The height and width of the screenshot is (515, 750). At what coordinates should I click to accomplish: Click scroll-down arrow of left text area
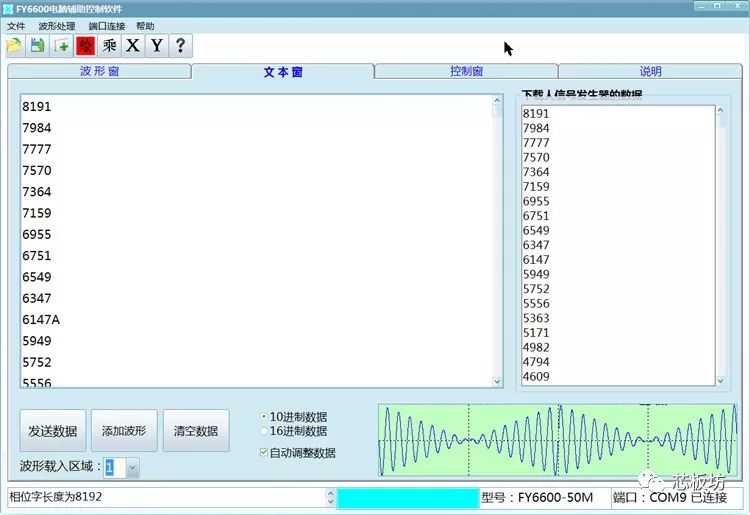(497, 381)
